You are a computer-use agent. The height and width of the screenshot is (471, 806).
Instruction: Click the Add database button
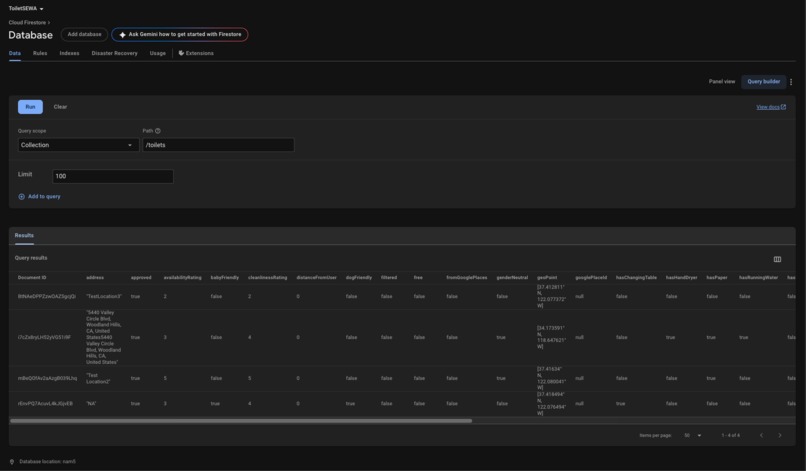click(84, 34)
